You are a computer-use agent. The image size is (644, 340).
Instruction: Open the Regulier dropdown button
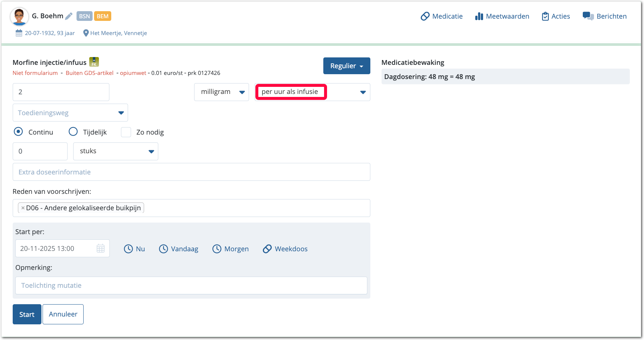346,66
